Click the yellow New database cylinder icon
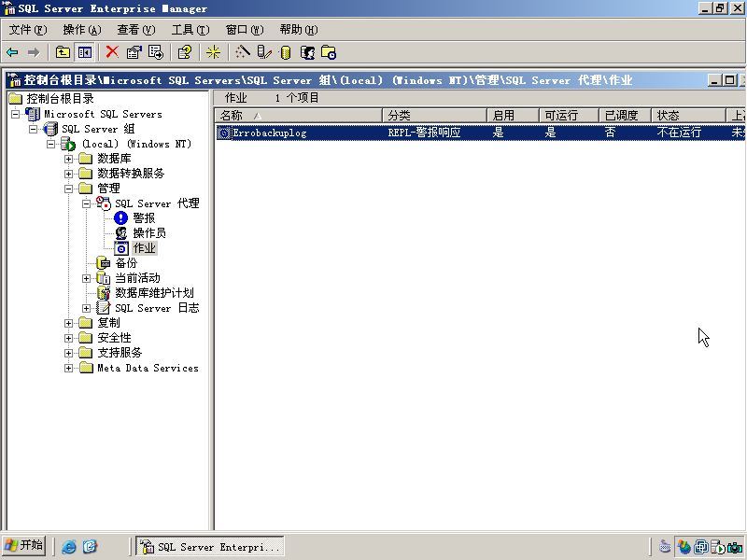 coord(286,52)
